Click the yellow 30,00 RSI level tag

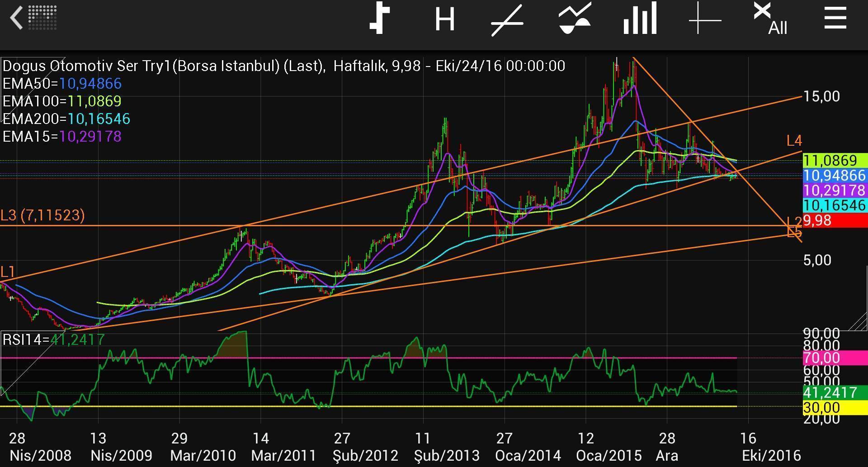point(834,407)
